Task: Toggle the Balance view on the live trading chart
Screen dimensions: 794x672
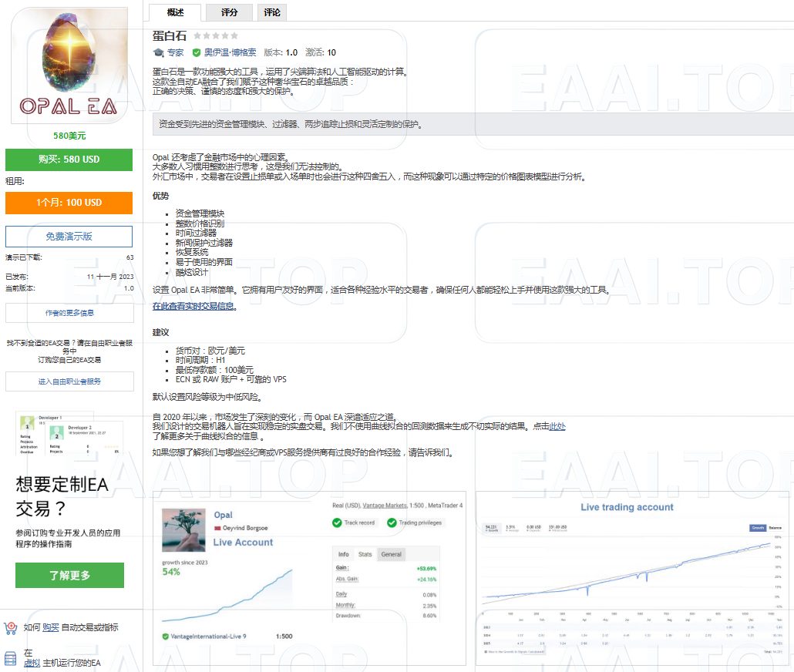Action: pyautogui.click(x=776, y=528)
